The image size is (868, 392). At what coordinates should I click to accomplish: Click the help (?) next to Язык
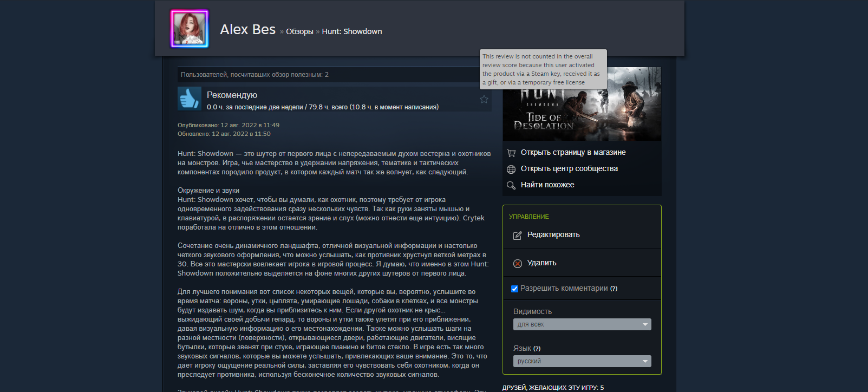pyautogui.click(x=537, y=349)
